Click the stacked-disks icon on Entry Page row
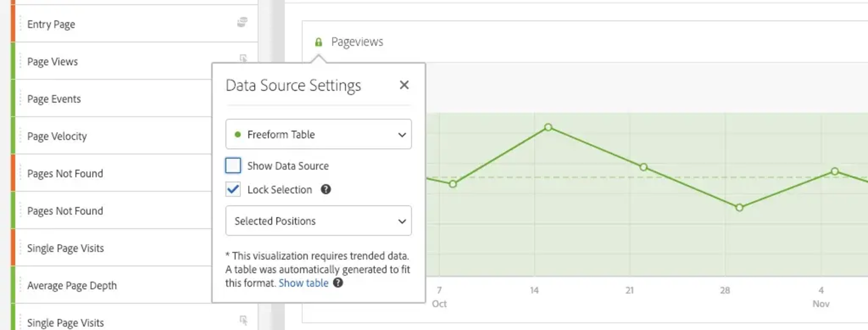 (242, 22)
